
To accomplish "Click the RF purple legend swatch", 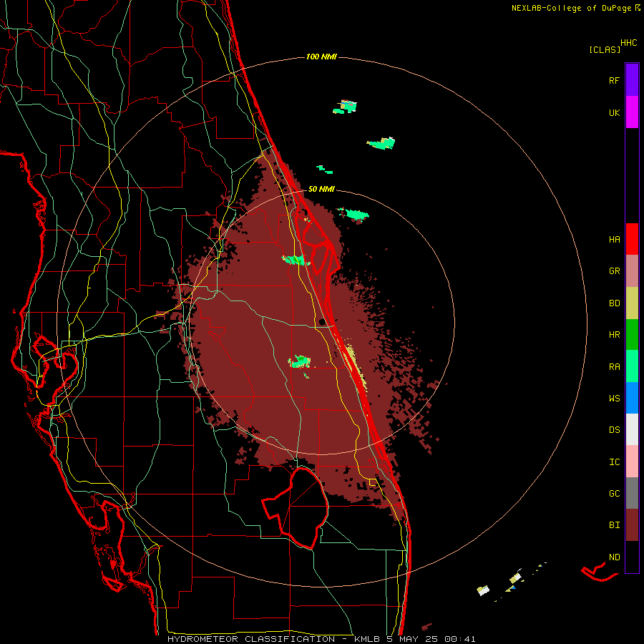I will point(632,80).
